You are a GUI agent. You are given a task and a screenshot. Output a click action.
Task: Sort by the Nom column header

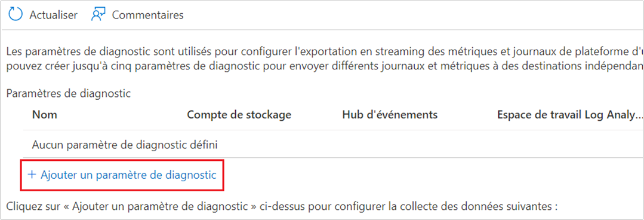45,115
